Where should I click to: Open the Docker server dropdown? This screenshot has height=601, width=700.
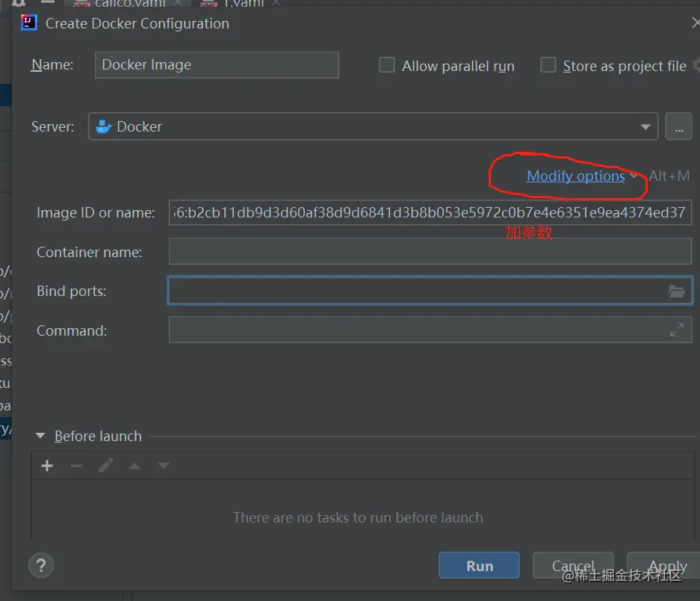click(373, 126)
